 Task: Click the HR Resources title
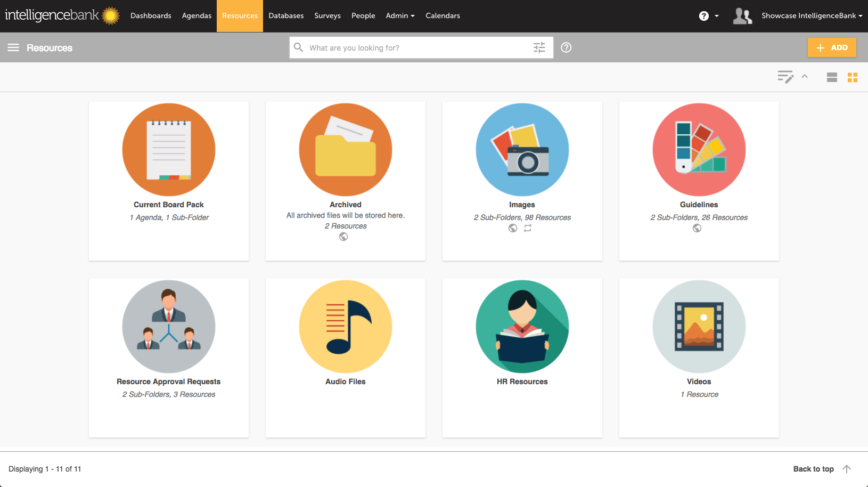(522, 382)
